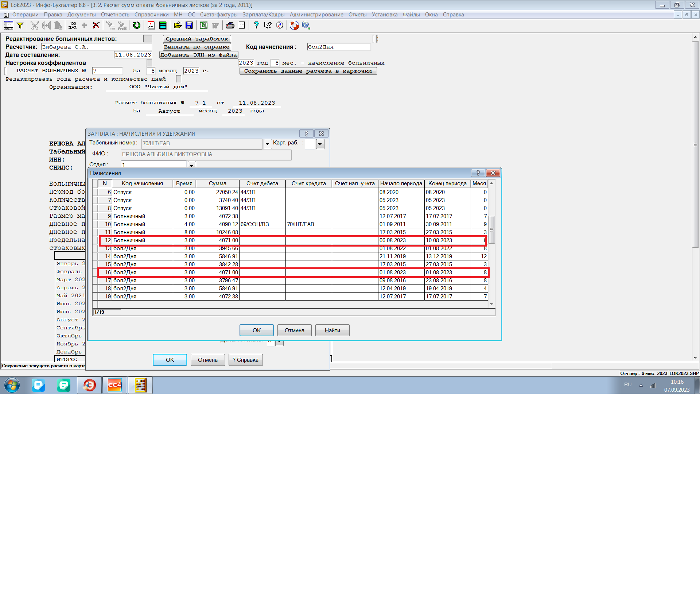
Task: Cut selection with scissors icon
Action: tap(35, 25)
